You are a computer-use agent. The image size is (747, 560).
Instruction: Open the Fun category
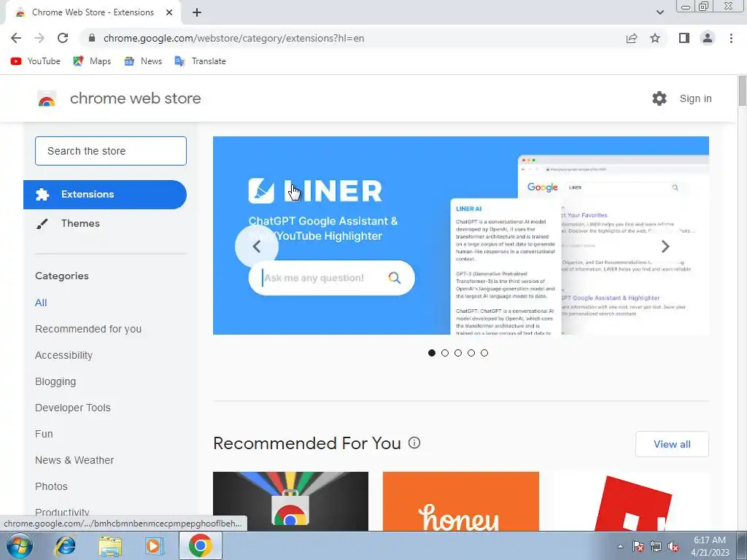point(44,434)
